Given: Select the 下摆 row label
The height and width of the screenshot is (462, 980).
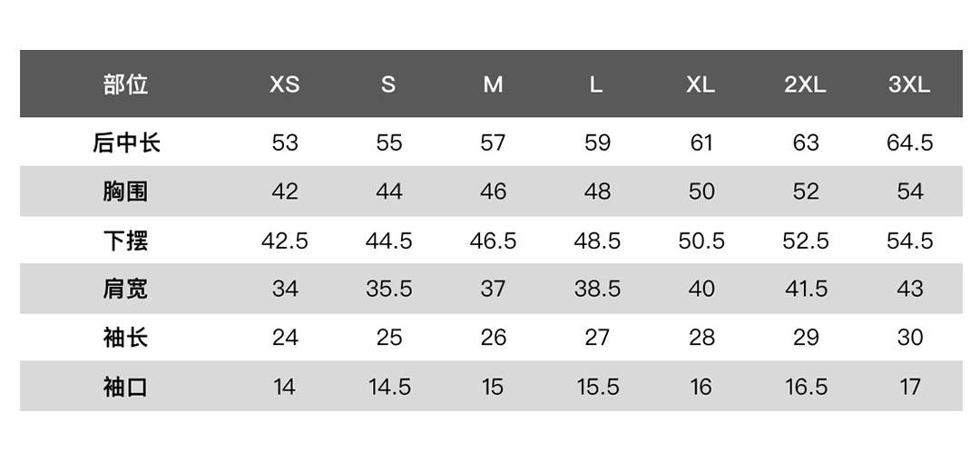Looking at the screenshot, I should 125,241.
